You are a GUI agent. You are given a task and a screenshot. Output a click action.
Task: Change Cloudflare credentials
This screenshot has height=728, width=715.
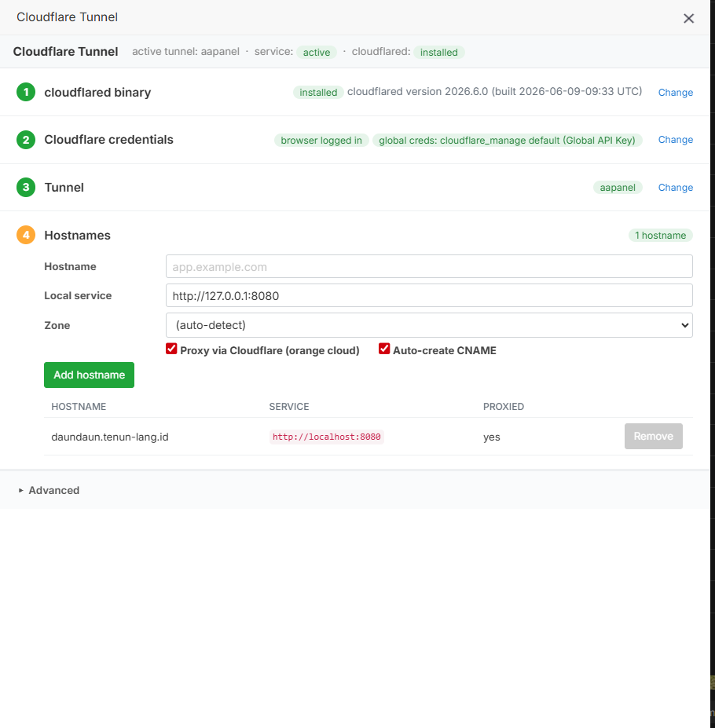676,140
